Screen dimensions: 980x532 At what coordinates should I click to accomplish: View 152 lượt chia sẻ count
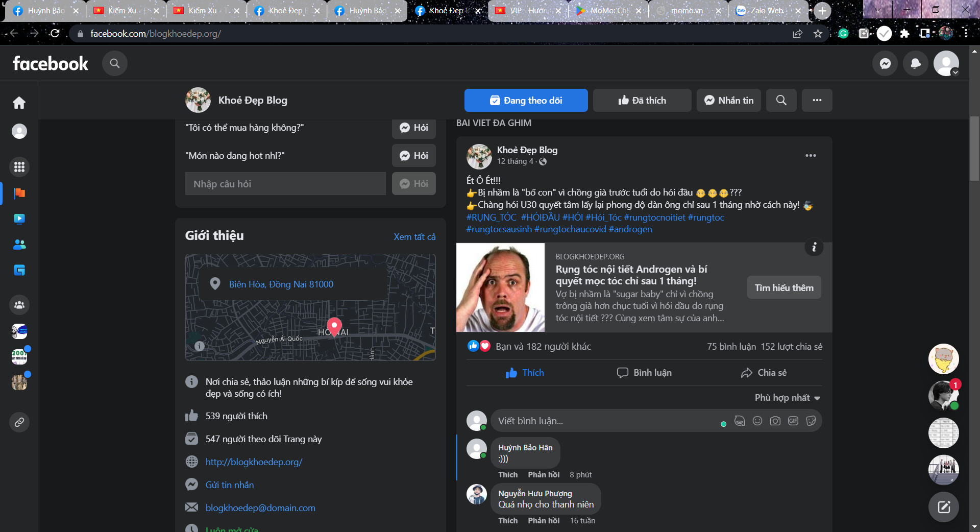(x=792, y=347)
